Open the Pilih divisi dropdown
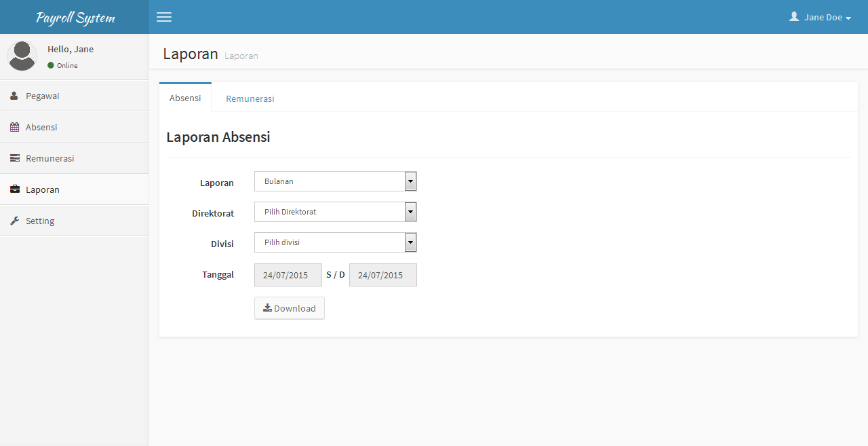 coord(335,242)
